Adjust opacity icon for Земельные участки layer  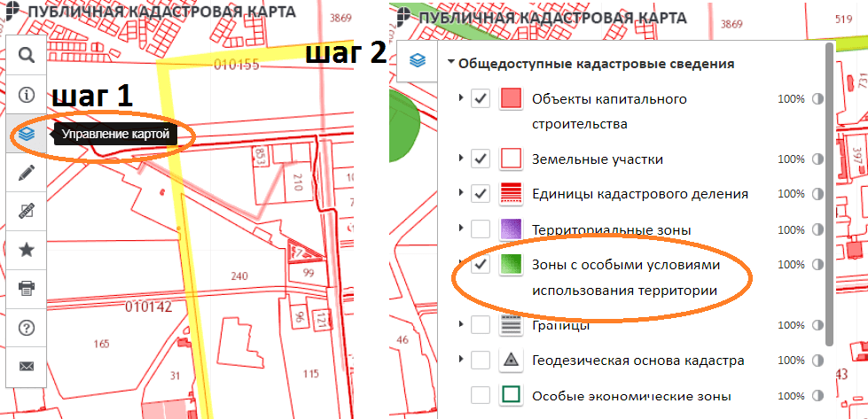[817, 159]
